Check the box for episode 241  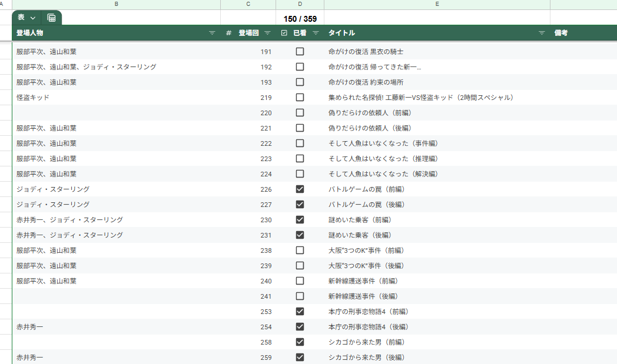click(300, 296)
